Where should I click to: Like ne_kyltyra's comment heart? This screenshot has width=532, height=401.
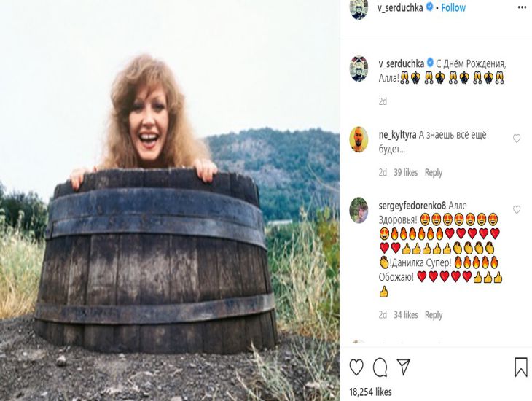[x=517, y=139]
